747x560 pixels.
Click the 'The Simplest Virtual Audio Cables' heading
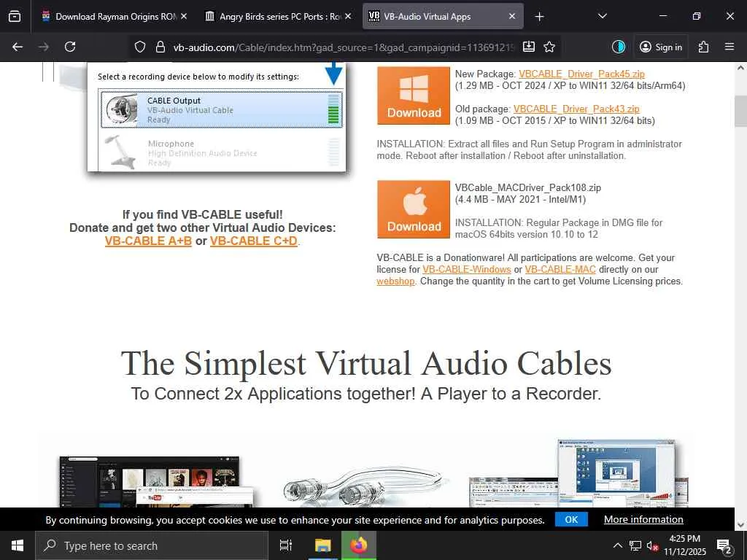coord(366,363)
